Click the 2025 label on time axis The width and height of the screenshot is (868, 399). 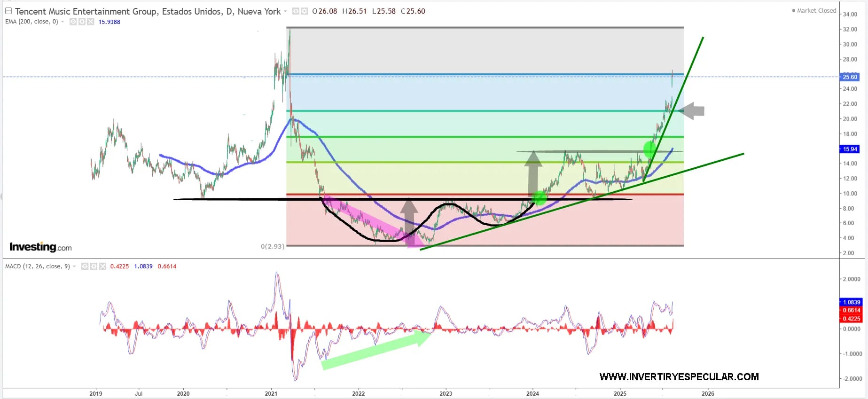[x=620, y=393]
